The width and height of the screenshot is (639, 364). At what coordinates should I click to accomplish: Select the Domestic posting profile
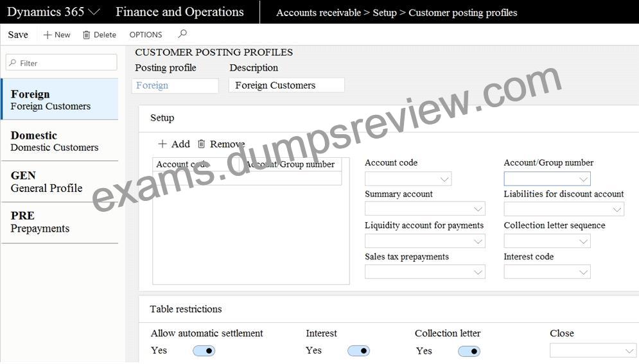point(60,141)
